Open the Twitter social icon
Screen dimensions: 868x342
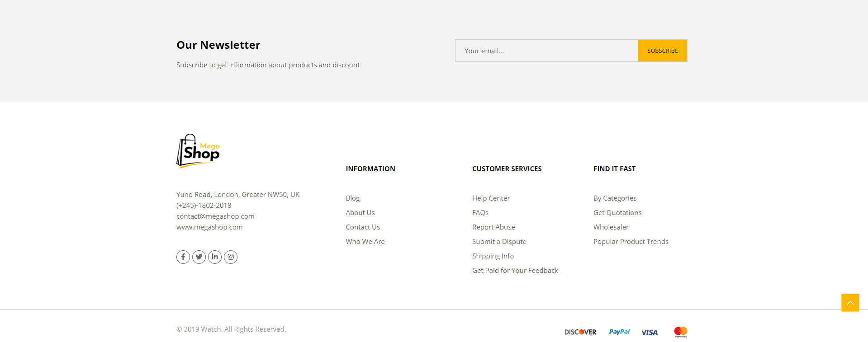(199, 257)
